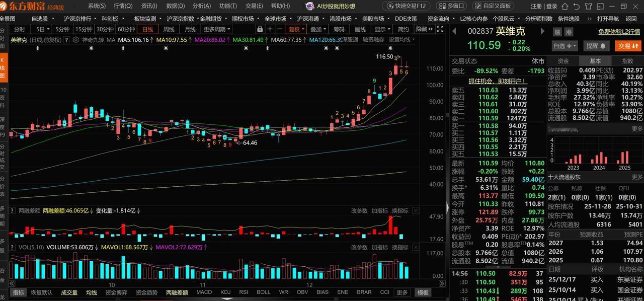Open 自定义面板 custom panel

493,6
